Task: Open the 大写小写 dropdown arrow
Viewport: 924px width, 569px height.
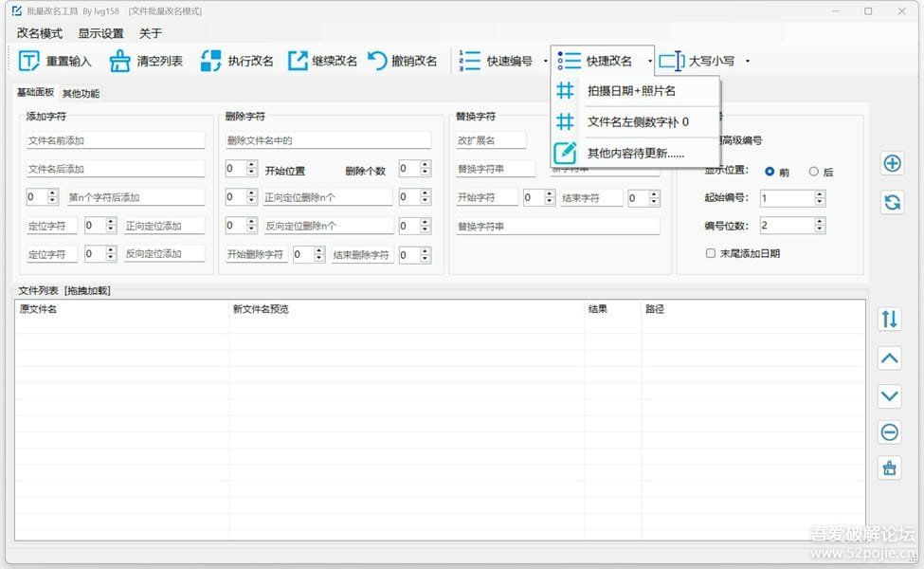Action: point(747,59)
